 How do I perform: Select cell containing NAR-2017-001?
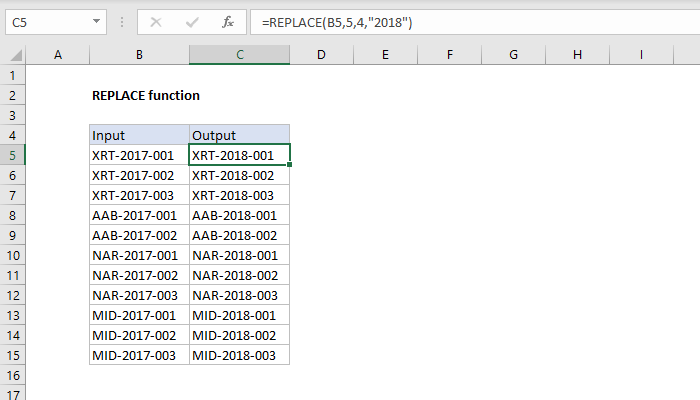[x=139, y=255]
